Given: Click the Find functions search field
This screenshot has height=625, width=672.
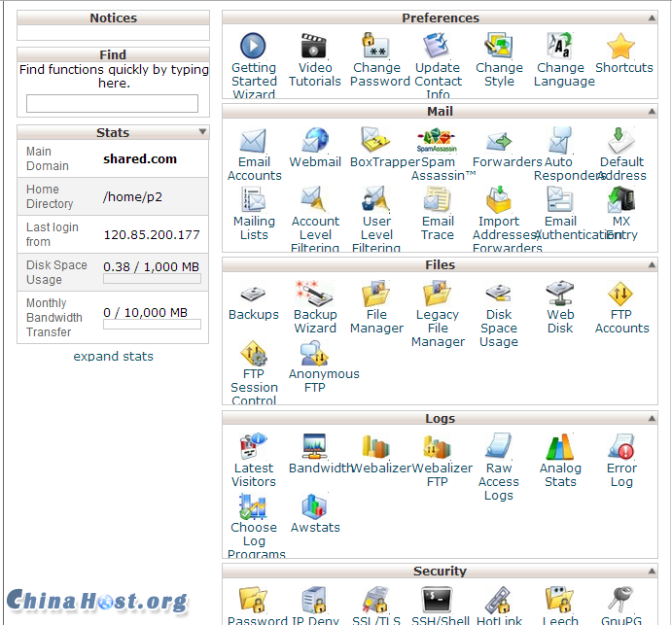Looking at the screenshot, I should pos(112,103).
